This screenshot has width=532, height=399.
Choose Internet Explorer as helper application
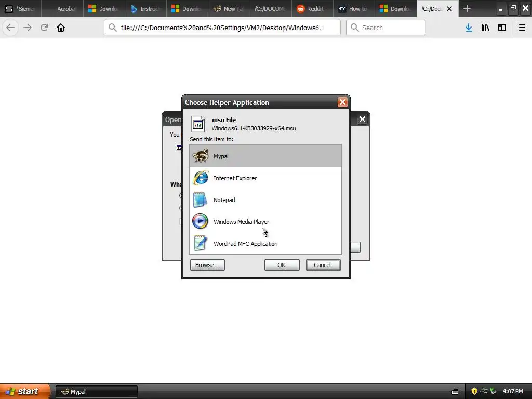[265, 178]
